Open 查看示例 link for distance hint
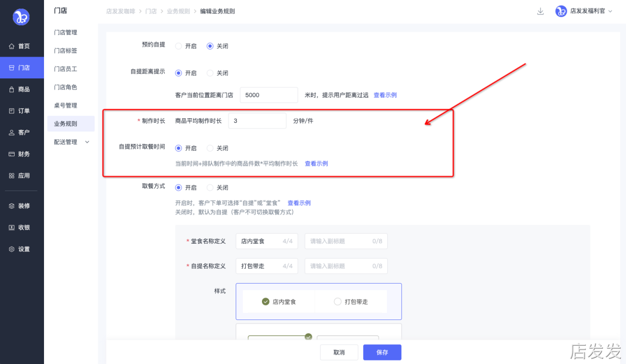This screenshot has height=364, width=626. 385,95
